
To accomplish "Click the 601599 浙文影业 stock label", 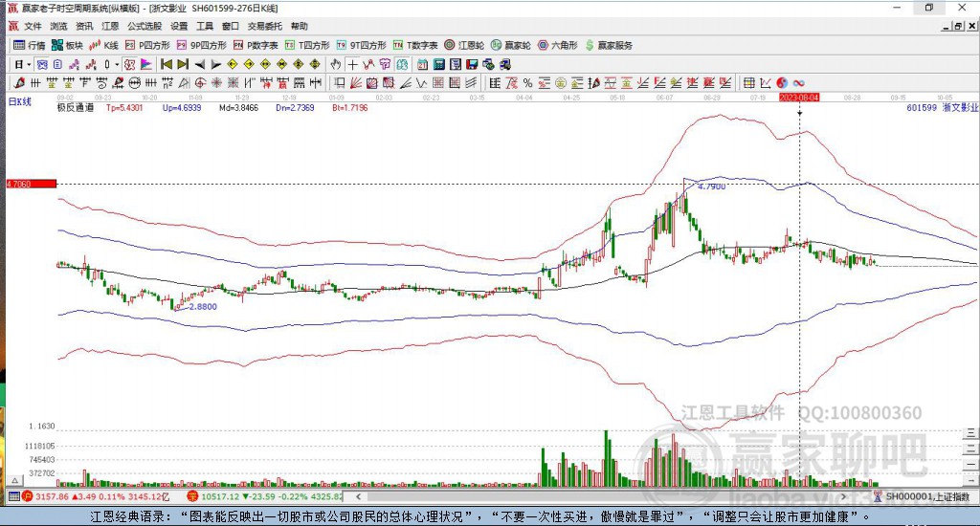I will [x=942, y=107].
